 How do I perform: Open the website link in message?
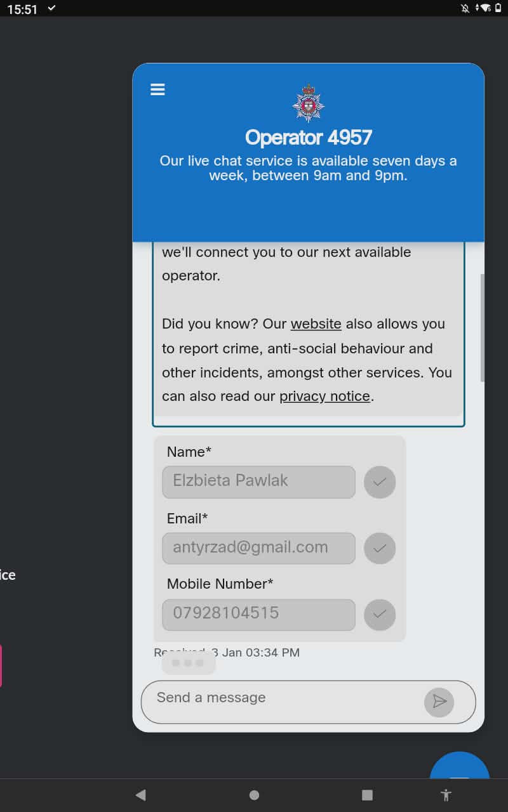coord(316,324)
